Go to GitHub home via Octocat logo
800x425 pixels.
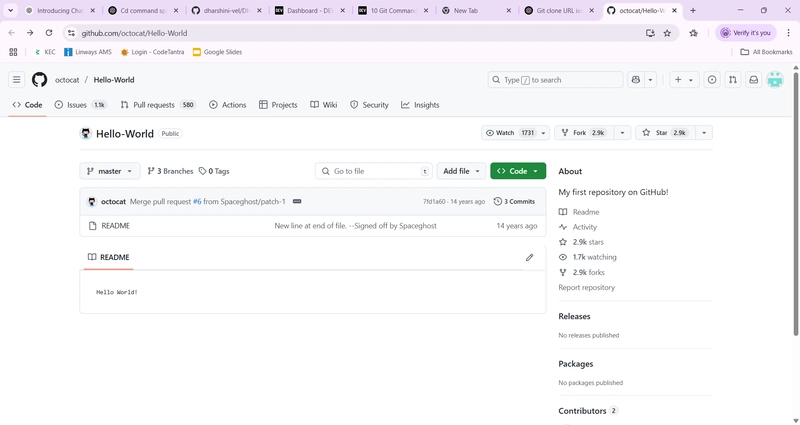(39, 80)
